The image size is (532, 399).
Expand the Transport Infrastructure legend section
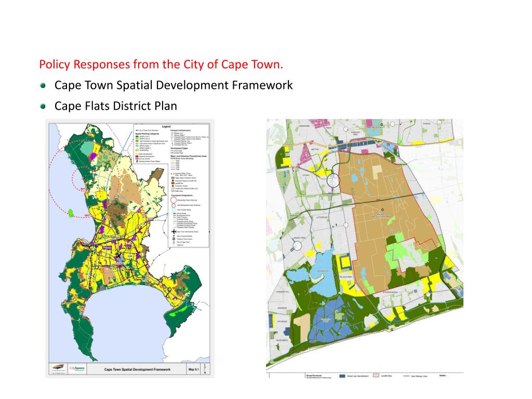pos(181,130)
